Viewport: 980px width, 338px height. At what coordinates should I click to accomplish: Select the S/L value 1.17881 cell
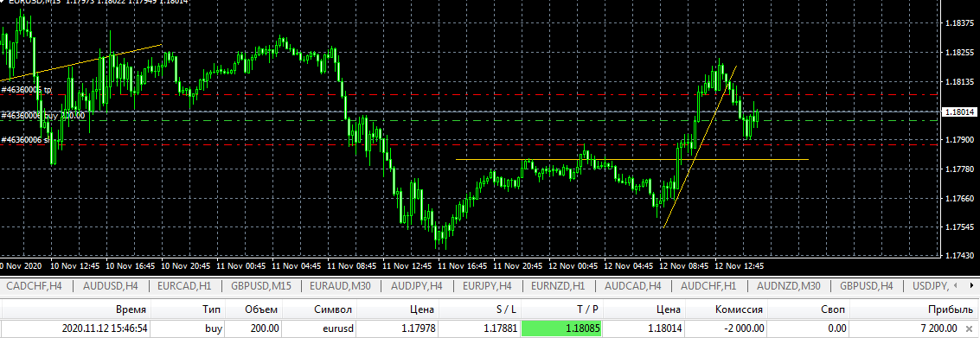tap(479, 328)
